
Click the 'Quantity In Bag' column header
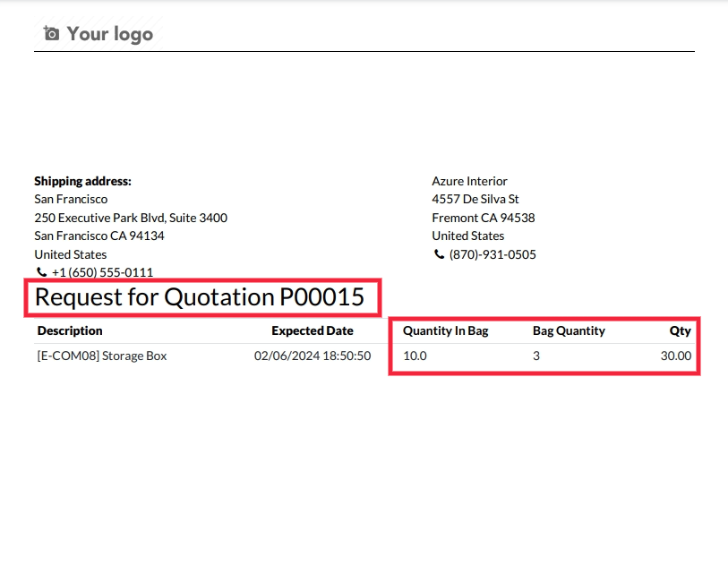point(446,330)
